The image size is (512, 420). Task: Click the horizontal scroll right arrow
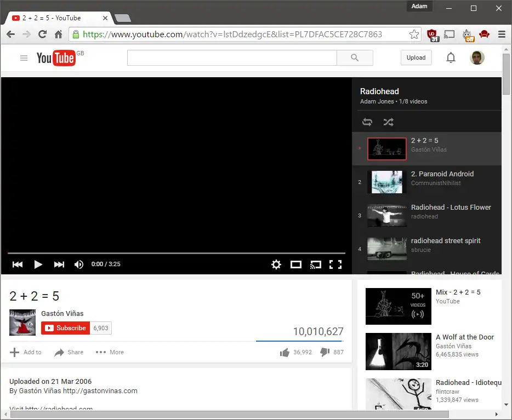click(497, 415)
